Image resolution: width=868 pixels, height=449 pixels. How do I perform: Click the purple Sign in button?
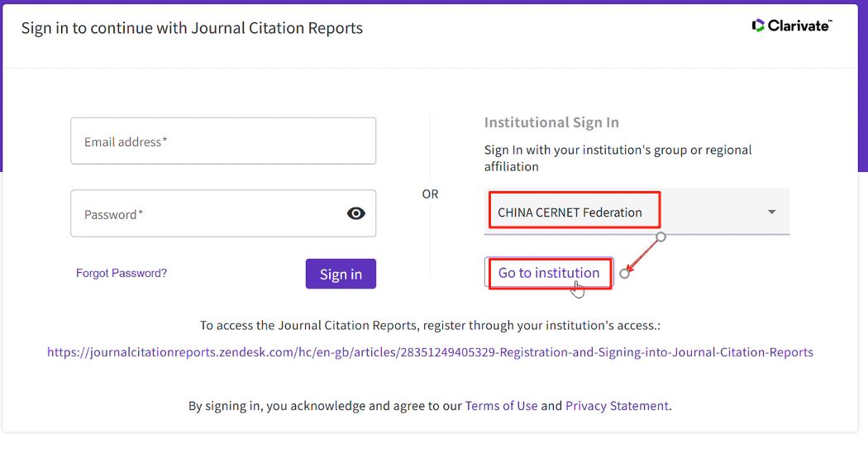[341, 274]
